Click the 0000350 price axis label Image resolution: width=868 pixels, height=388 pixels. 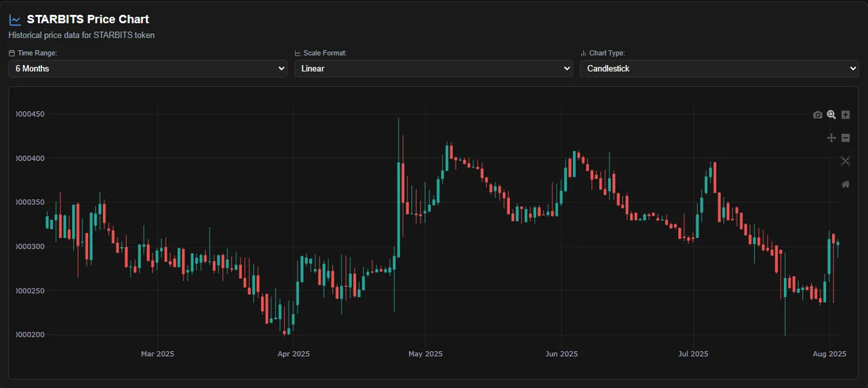[x=30, y=202]
